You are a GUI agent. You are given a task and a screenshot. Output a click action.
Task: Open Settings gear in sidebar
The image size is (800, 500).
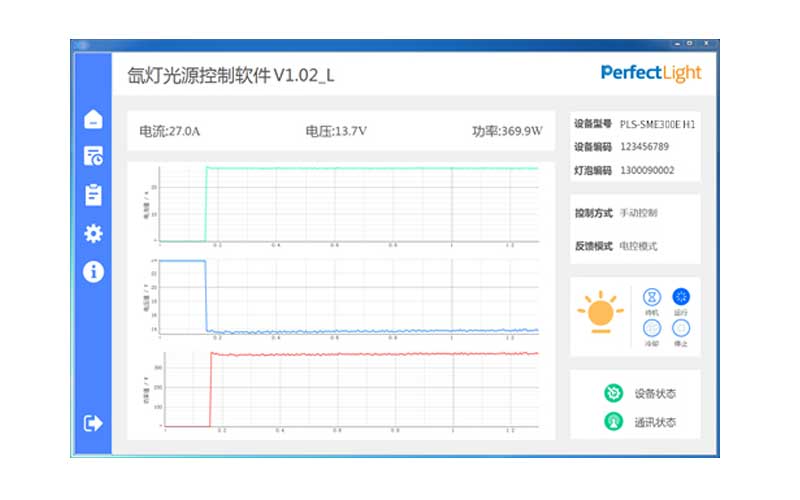pos(93,233)
